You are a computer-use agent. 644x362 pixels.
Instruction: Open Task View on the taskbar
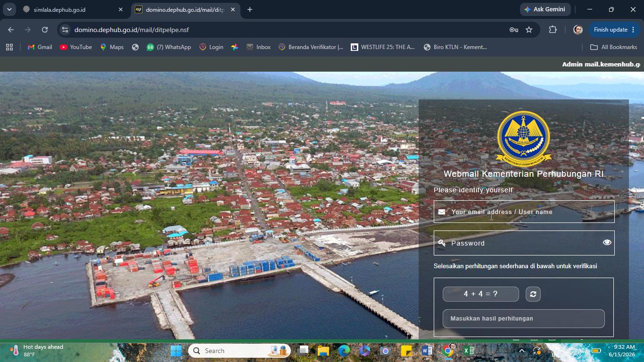(x=303, y=351)
